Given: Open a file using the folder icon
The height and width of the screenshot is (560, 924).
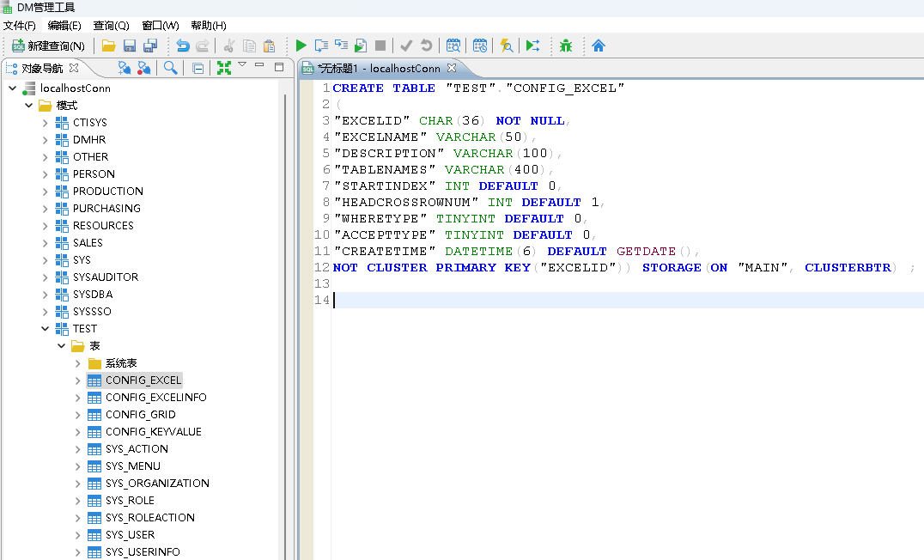Looking at the screenshot, I should [112, 46].
